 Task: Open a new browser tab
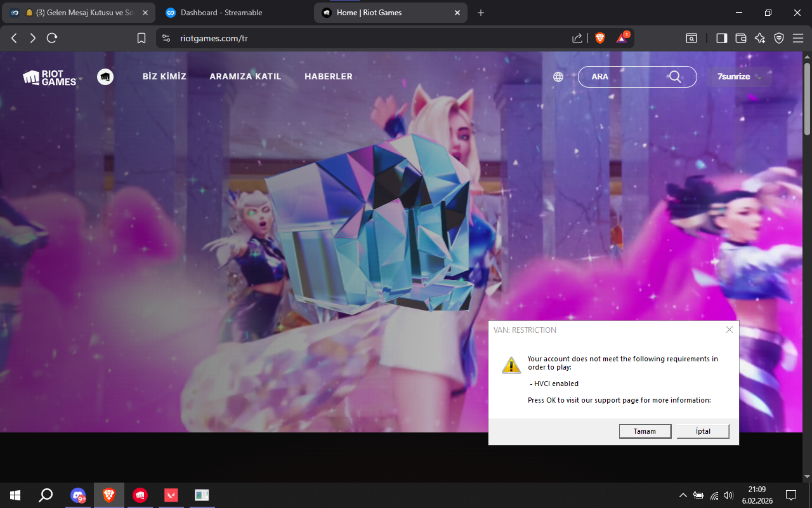[481, 13]
